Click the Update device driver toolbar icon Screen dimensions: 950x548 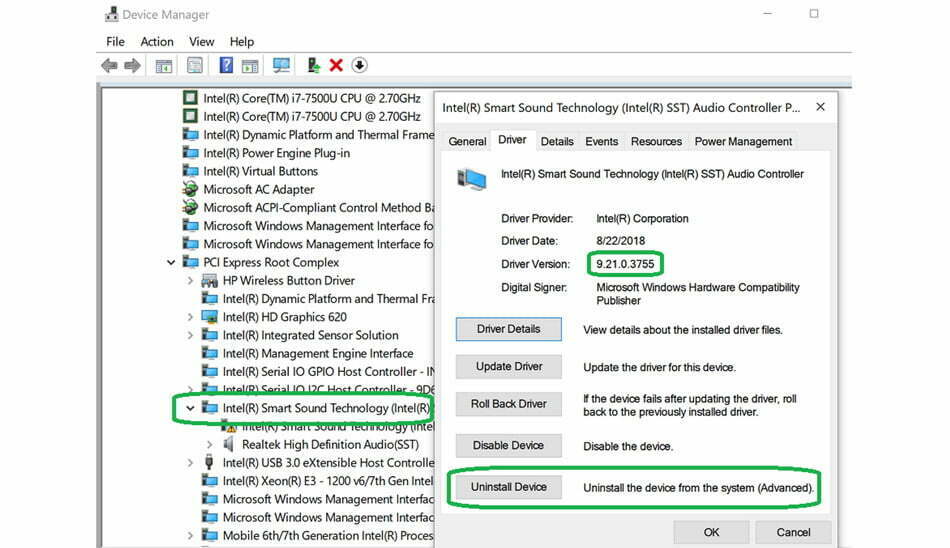pyautogui.click(x=313, y=65)
